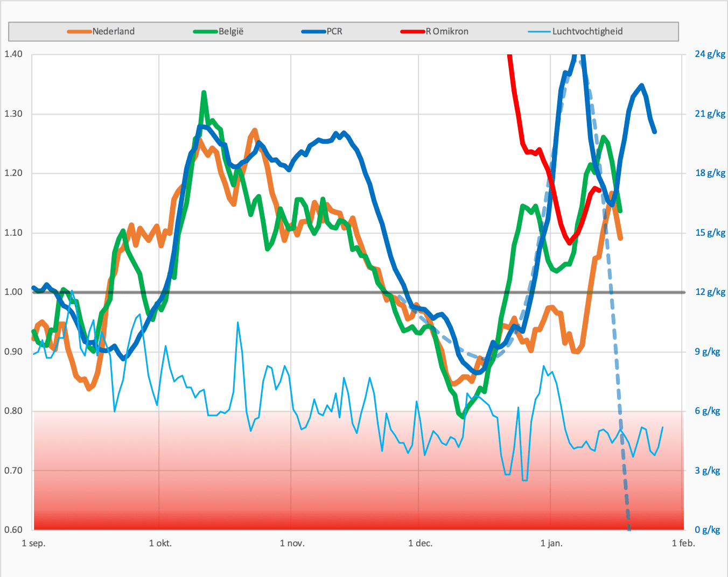Select the 1 nov. date label

click(292, 543)
